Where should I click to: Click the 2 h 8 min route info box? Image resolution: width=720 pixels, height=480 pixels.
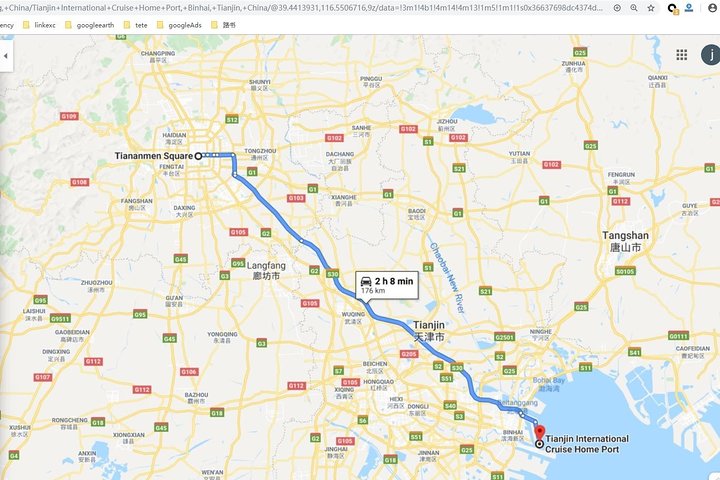(x=387, y=285)
